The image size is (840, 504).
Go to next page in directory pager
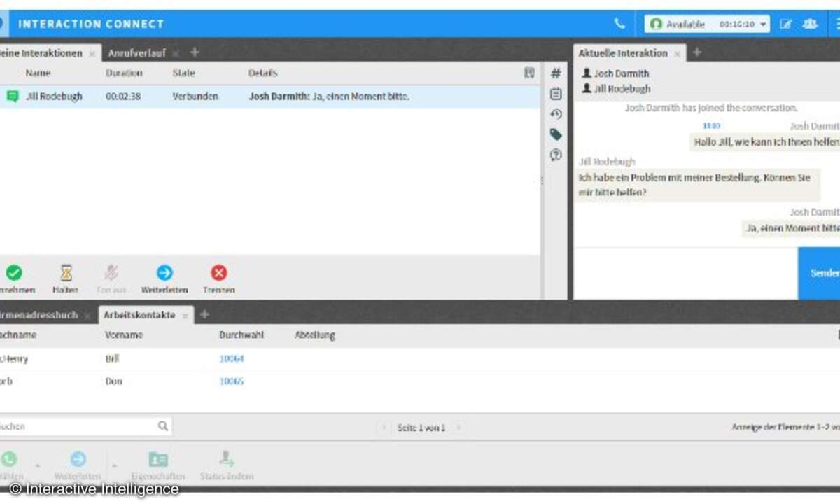coord(458,428)
